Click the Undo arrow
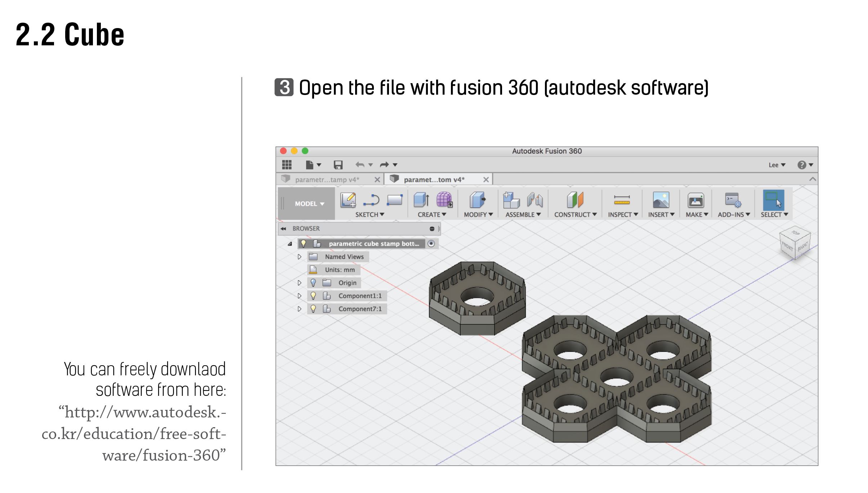This screenshot has width=868, height=493. pyautogui.click(x=360, y=165)
